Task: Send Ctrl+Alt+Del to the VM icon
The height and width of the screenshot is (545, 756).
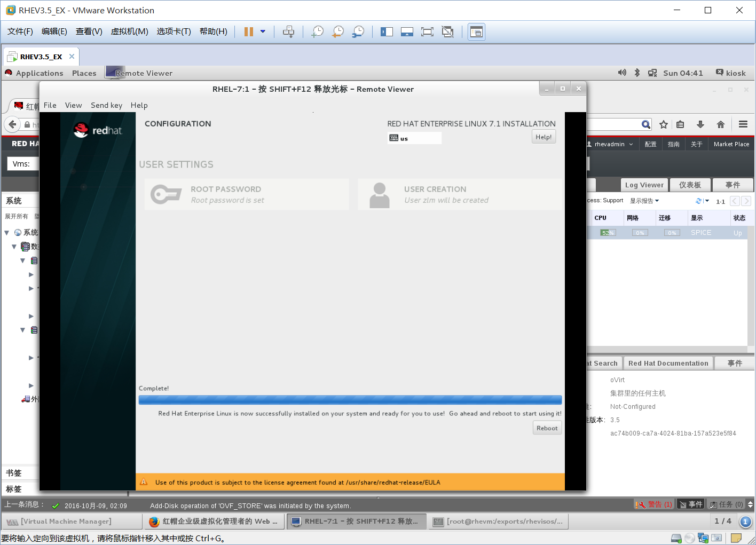Action: tap(288, 31)
